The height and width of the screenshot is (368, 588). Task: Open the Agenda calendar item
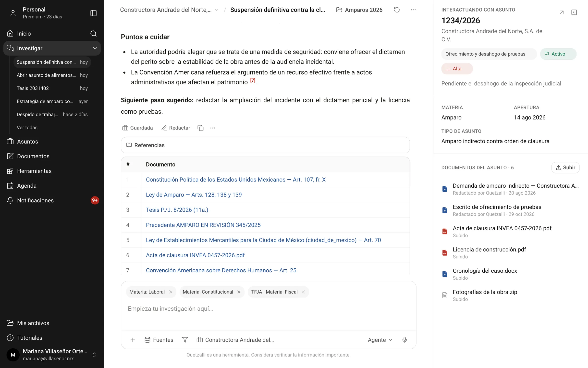pos(52,186)
